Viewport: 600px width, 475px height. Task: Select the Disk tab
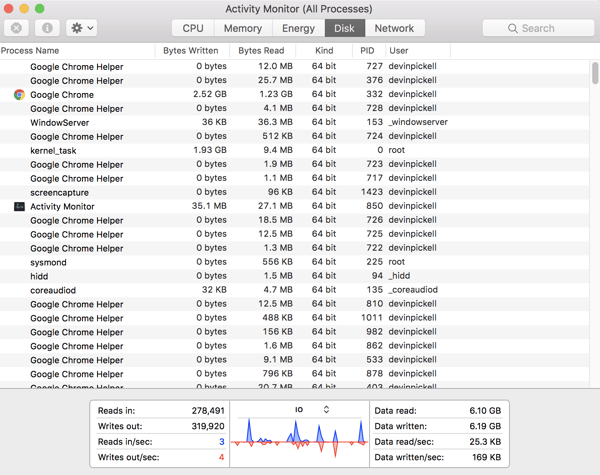pos(345,28)
